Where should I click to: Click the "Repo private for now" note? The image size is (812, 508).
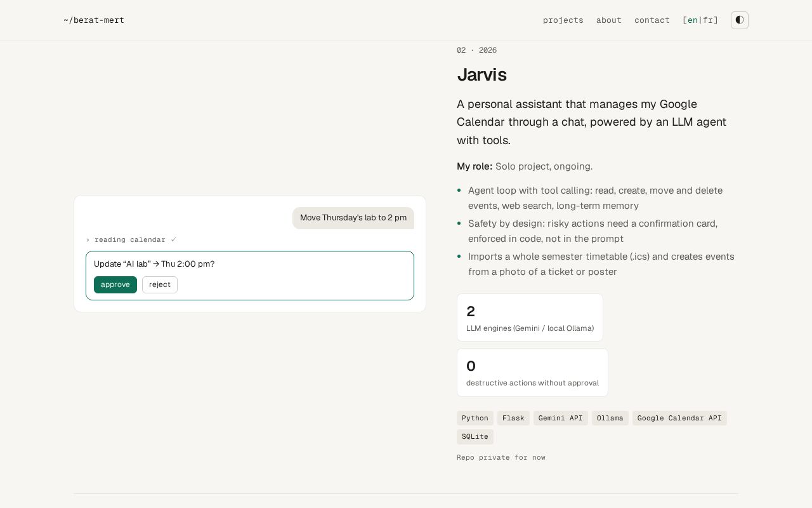coord(501,458)
